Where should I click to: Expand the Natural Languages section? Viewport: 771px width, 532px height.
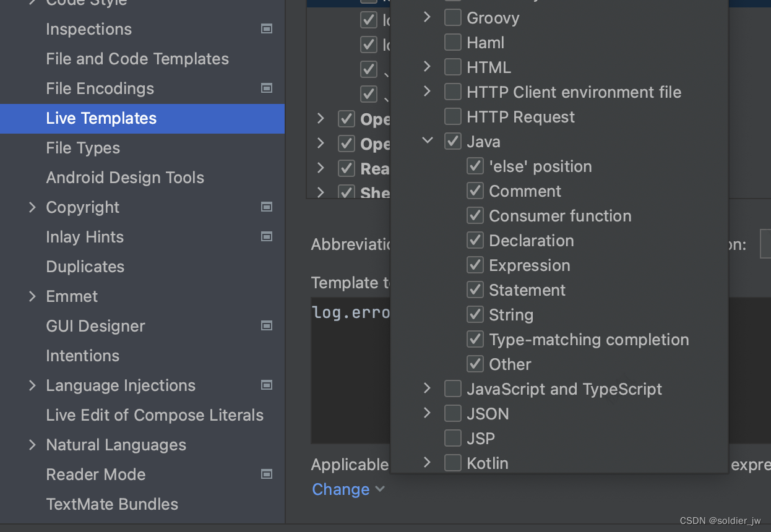(x=33, y=445)
